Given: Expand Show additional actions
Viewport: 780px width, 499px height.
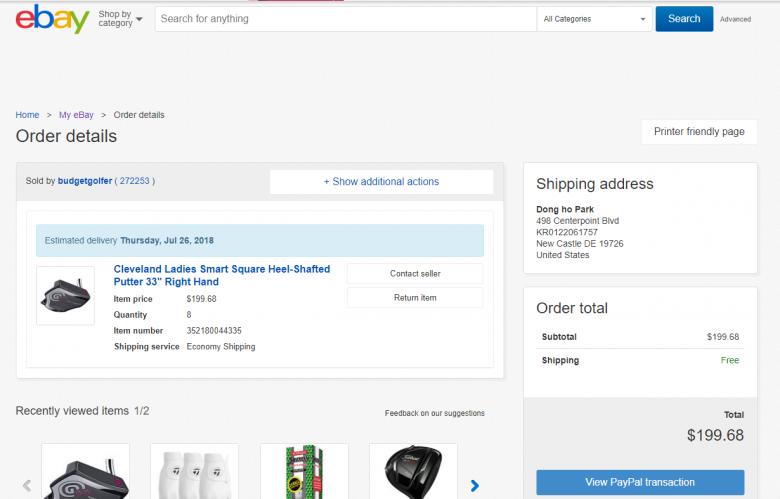Looking at the screenshot, I should click(381, 182).
